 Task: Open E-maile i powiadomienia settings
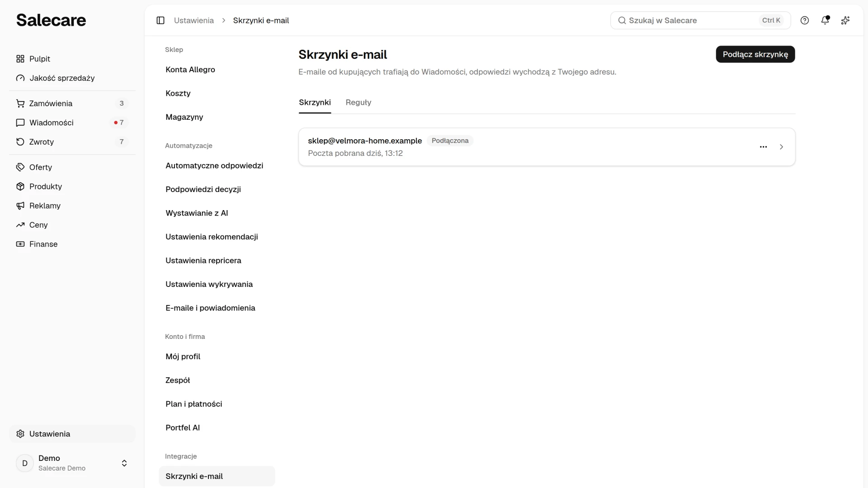coord(217,308)
